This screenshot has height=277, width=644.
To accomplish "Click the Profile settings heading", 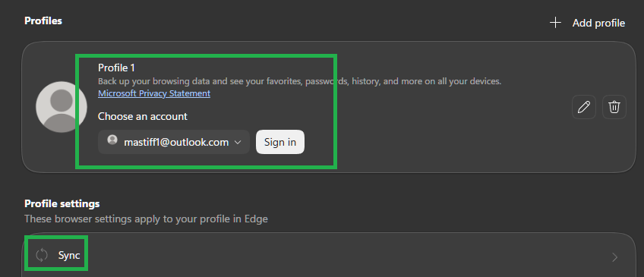I will coord(62,203).
